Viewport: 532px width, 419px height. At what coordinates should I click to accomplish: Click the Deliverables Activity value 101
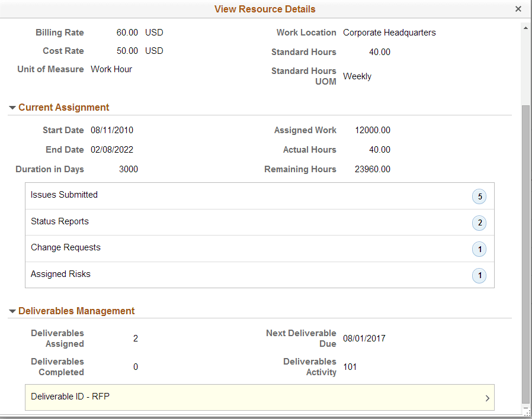click(x=350, y=367)
